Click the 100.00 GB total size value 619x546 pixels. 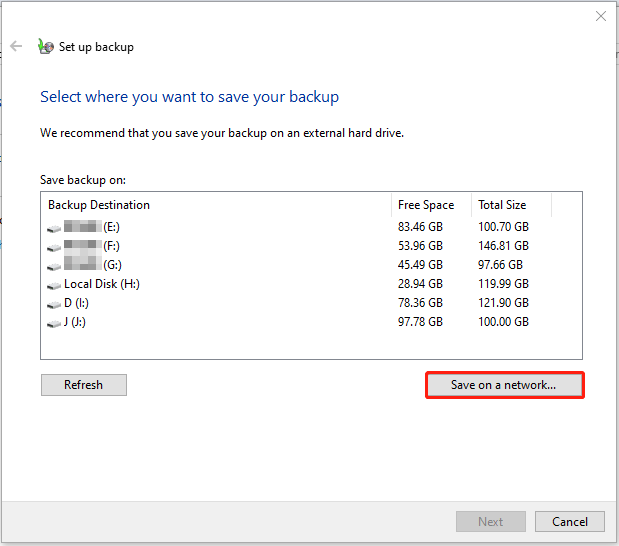click(503, 321)
